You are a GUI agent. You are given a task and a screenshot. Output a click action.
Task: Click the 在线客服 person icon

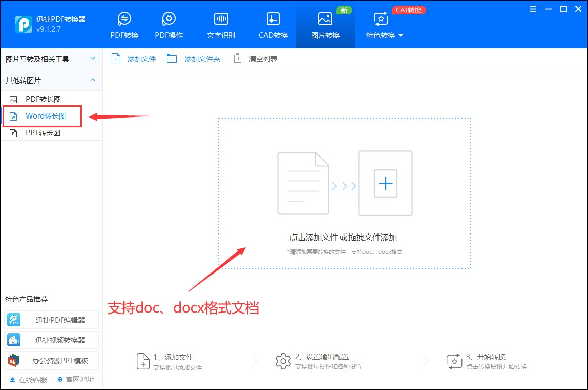(x=12, y=380)
